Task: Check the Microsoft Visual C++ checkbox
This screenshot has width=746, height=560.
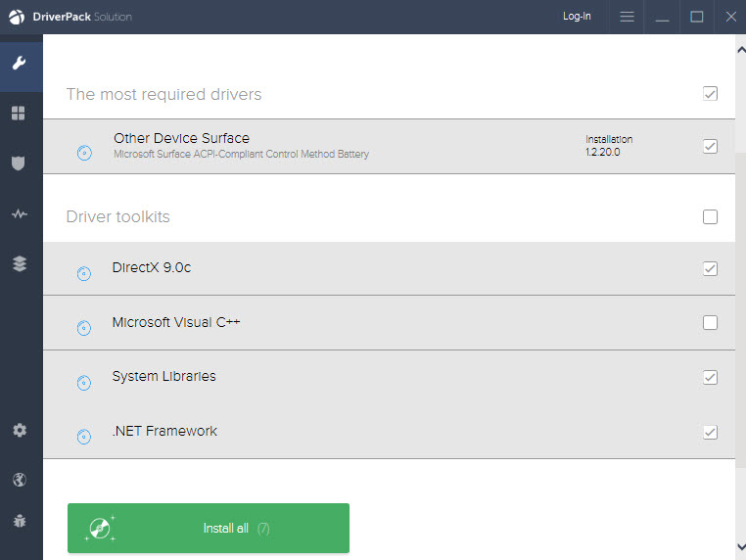Action: pyautogui.click(x=710, y=322)
